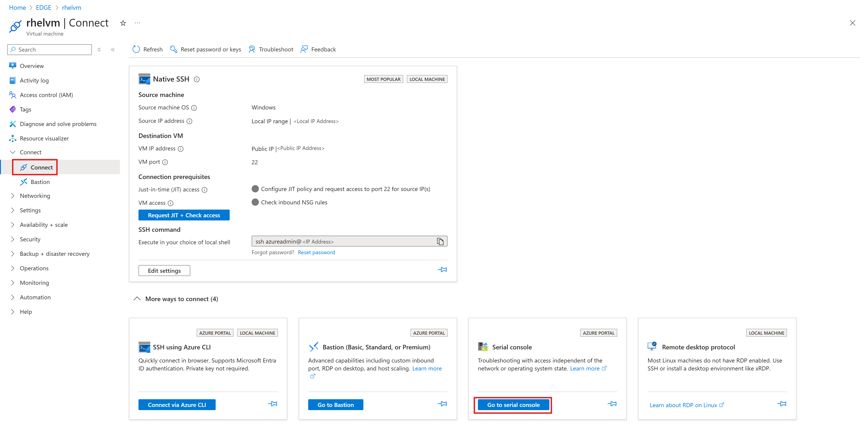Copy the SSH command with copy icon
This screenshot has height=428, width=868.
(x=440, y=242)
